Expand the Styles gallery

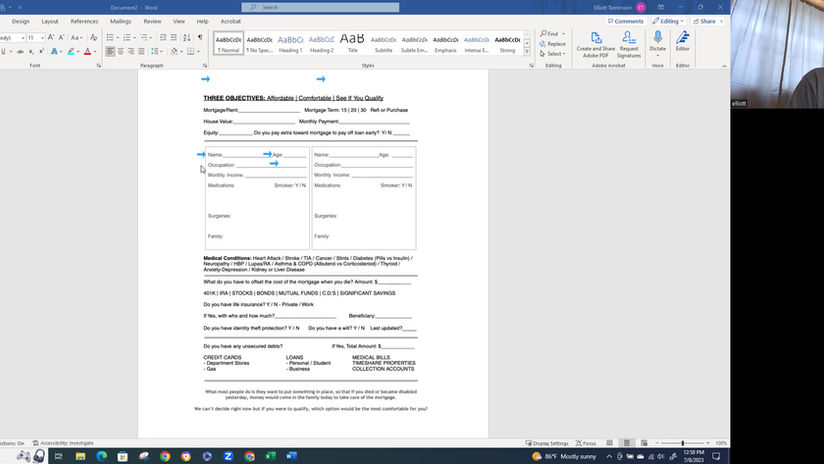point(527,51)
